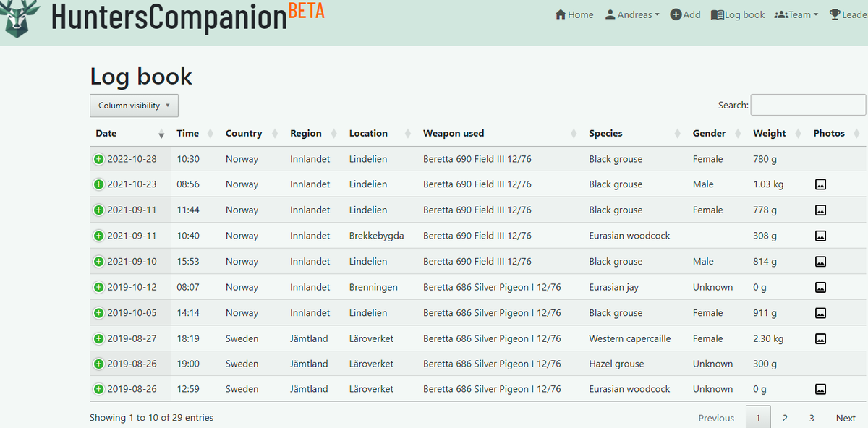Sort the table by Region
The image size is (868, 428).
(x=314, y=134)
